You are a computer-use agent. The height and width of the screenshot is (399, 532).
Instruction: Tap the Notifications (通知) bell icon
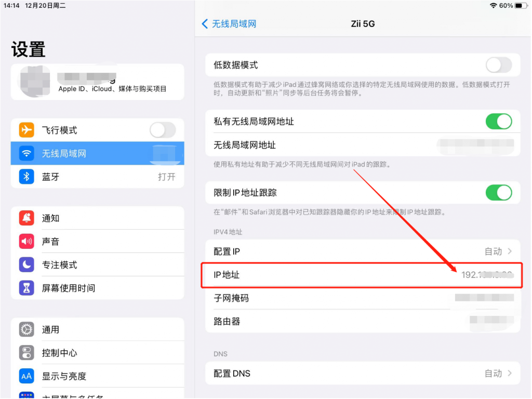[x=26, y=218]
